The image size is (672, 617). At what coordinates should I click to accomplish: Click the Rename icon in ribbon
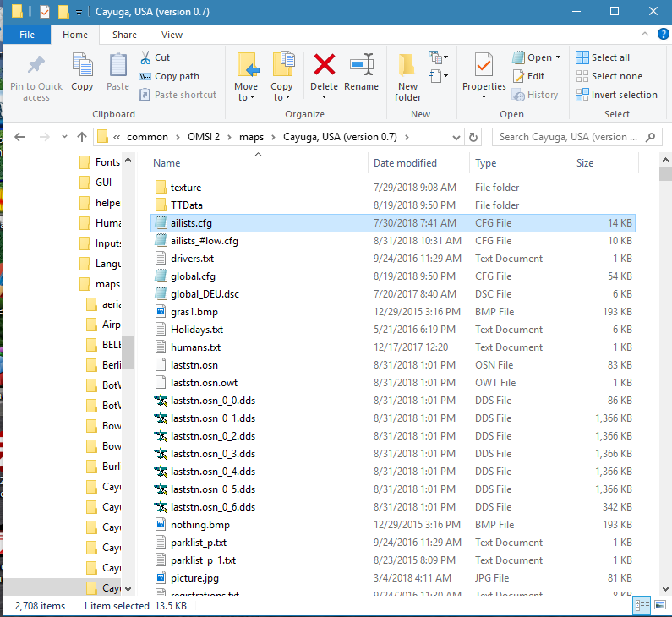pos(361,66)
